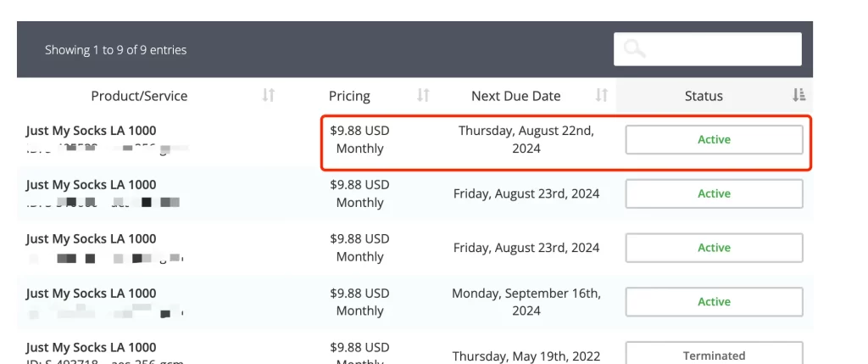The height and width of the screenshot is (364, 868).
Task: Click Active button for third service row
Action: [x=714, y=248]
